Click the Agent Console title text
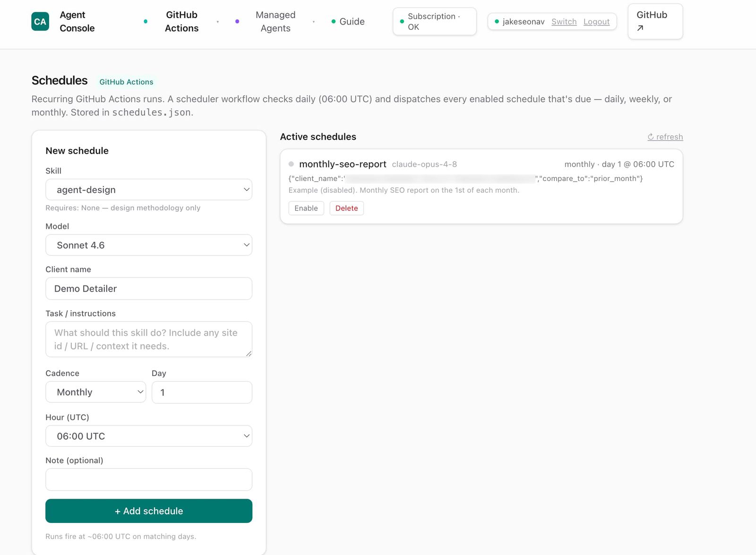Viewport: 756px width, 555px height. pyautogui.click(x=77, y=22)
